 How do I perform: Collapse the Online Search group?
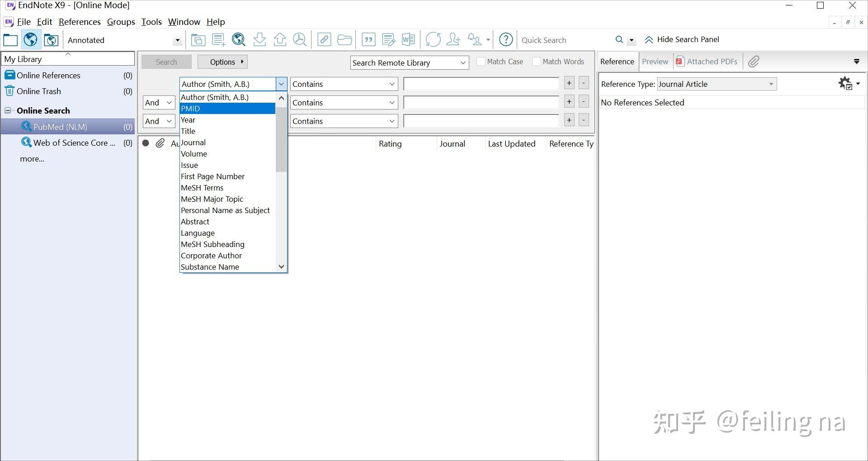pos(8,111)
